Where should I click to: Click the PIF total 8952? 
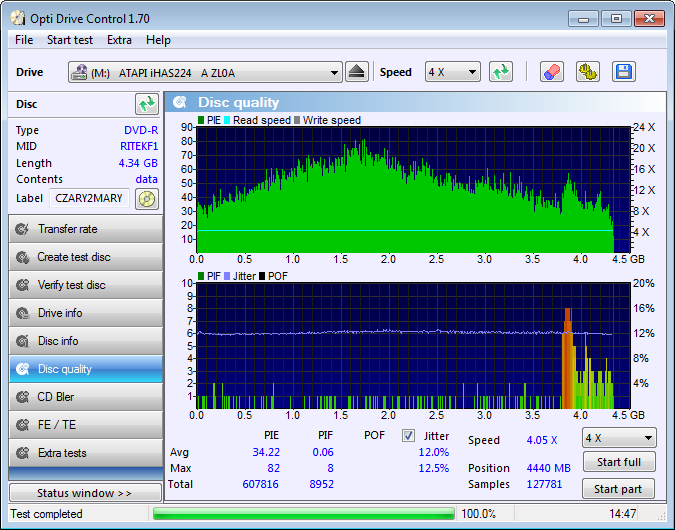[x=322, y=484]
